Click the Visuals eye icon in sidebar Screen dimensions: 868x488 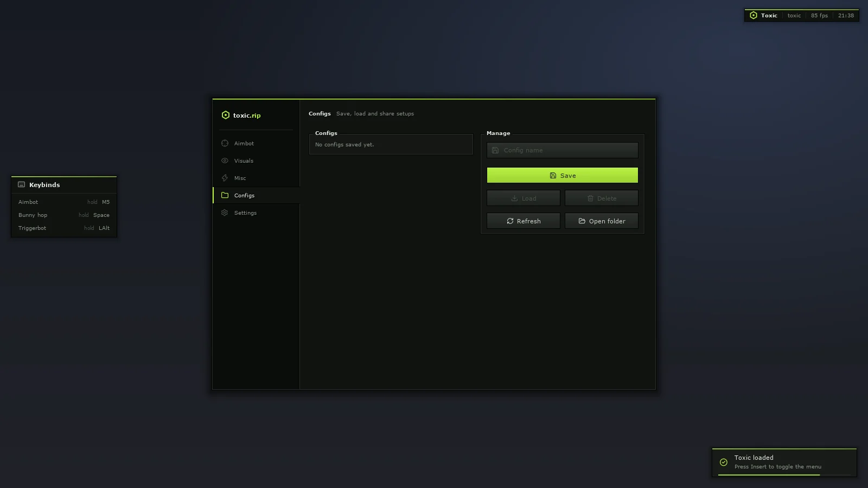(x=225, y=160)
